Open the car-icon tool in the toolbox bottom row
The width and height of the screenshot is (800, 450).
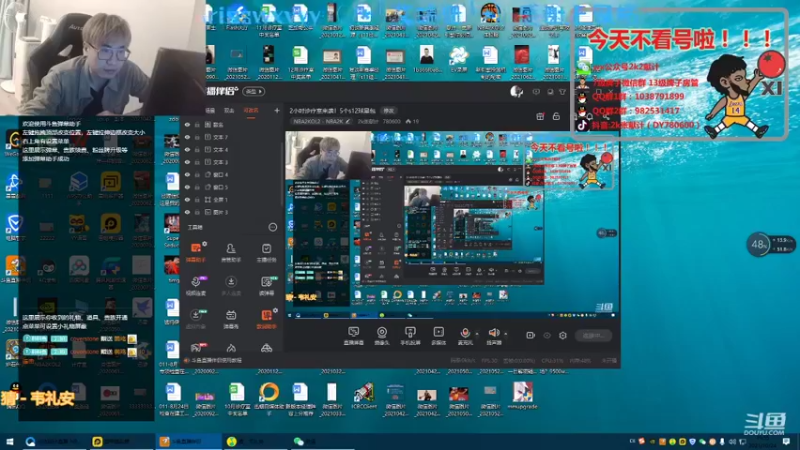266,348
